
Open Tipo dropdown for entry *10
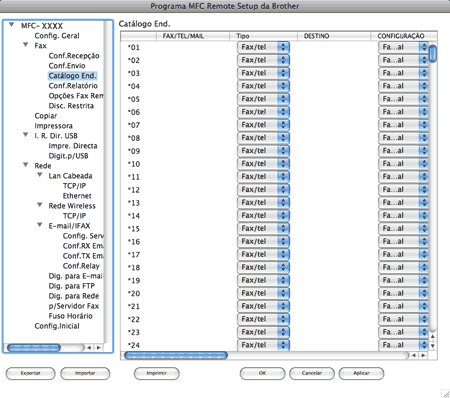click(263, 164)
